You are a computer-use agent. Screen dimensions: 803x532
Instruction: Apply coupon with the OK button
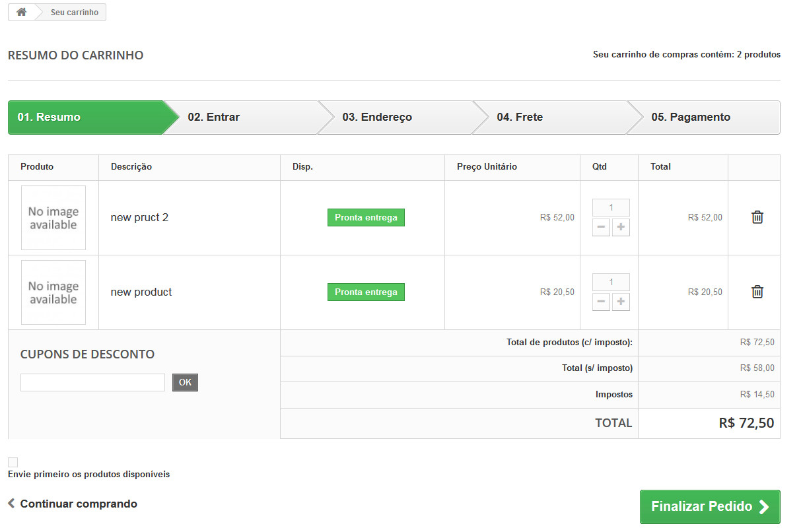185,382
